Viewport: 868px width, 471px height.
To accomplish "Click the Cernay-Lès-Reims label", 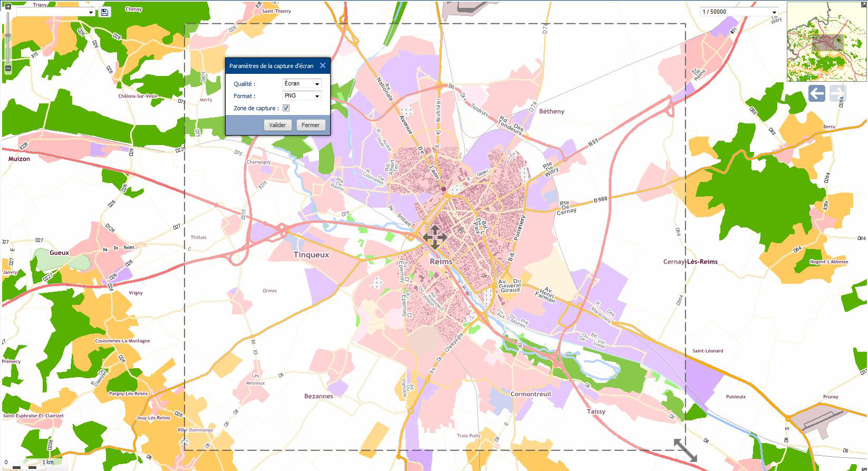I will pos(690,262).
